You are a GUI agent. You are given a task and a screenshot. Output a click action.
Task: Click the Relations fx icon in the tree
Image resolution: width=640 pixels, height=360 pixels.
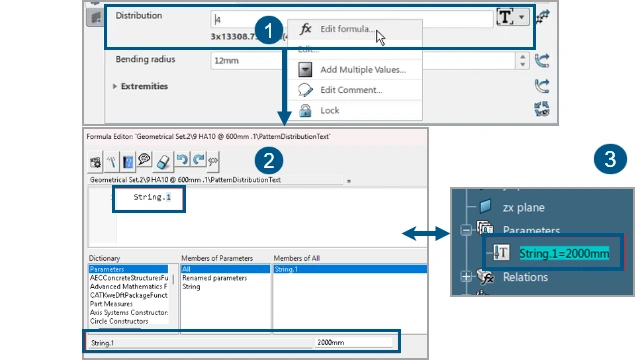point(485,277)
